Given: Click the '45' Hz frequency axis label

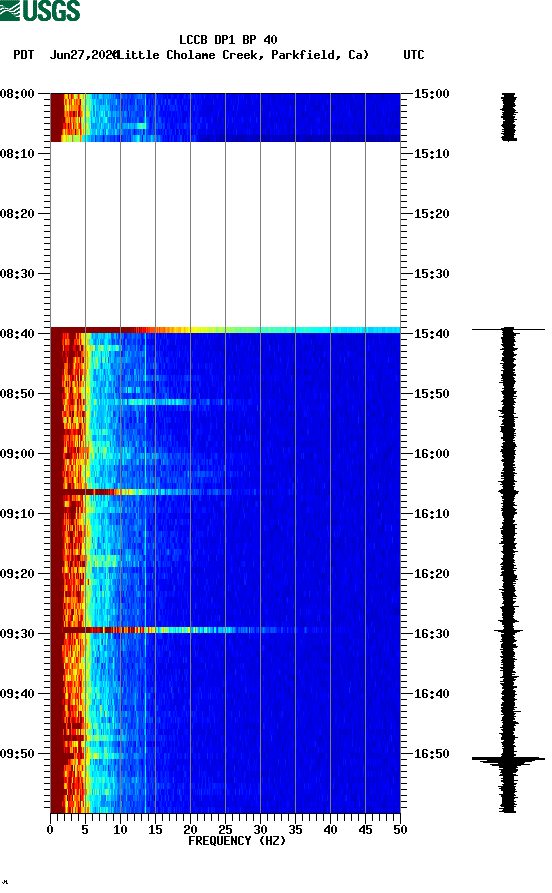Looking at the screenshot, I should tap(365, 830).
